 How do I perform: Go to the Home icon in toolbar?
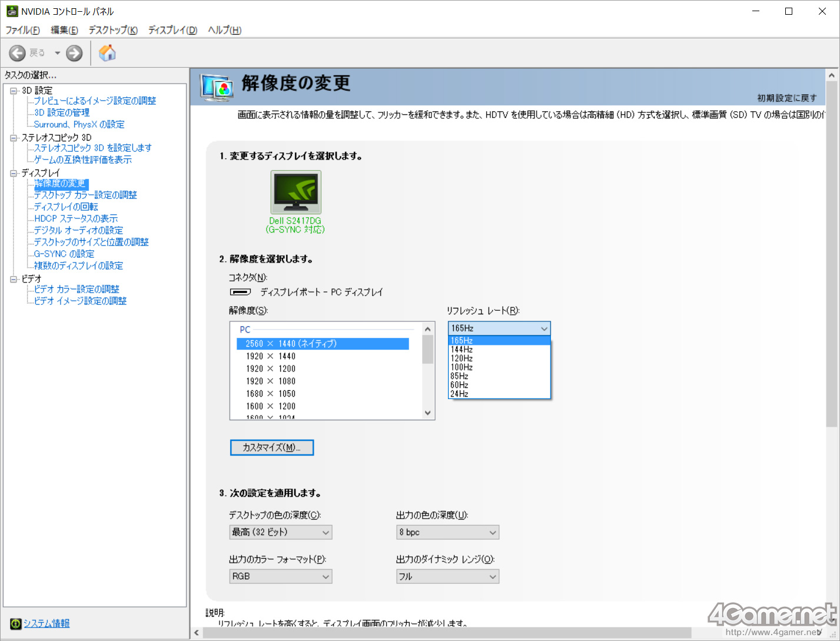pos(107,53)
